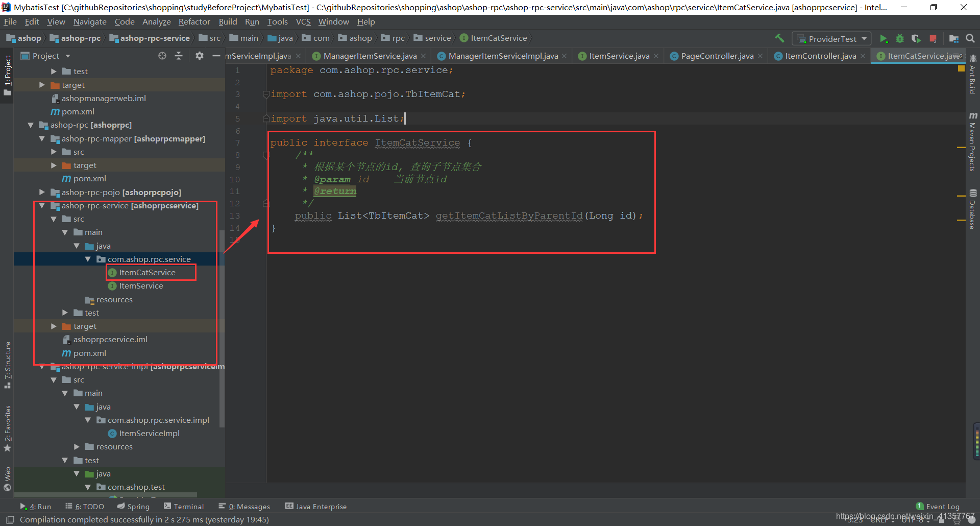Viewport: 980px width, 526px height.
Task: Select ashopmanagerweb.iml file
Action: [x=103, y=99]
